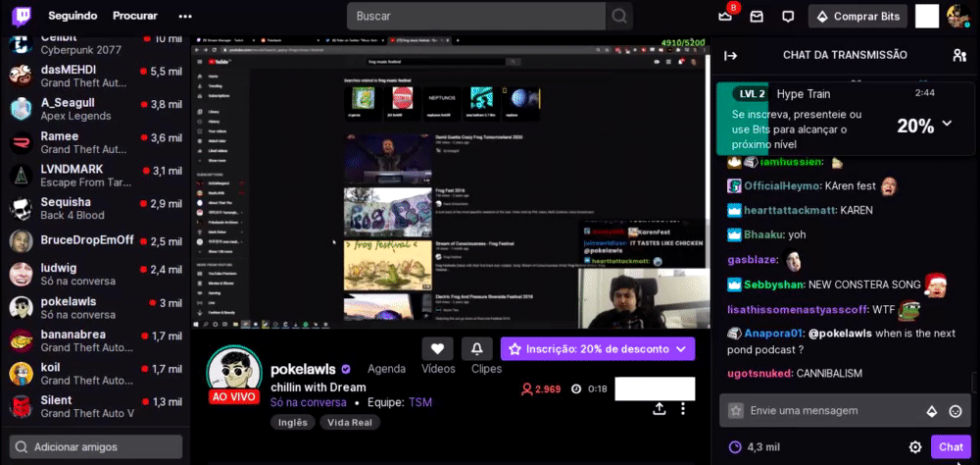Open A_Seagull avatar in sidebar
Image resolution: width=980 pixels, height=465 pixels.
click(x=21, y=109)
